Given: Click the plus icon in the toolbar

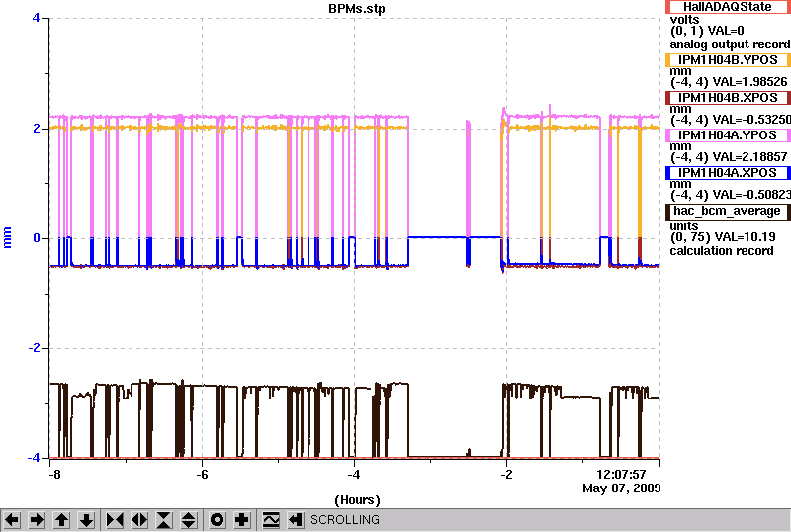Looking at the screenshot, I should [x=241, y=520].
